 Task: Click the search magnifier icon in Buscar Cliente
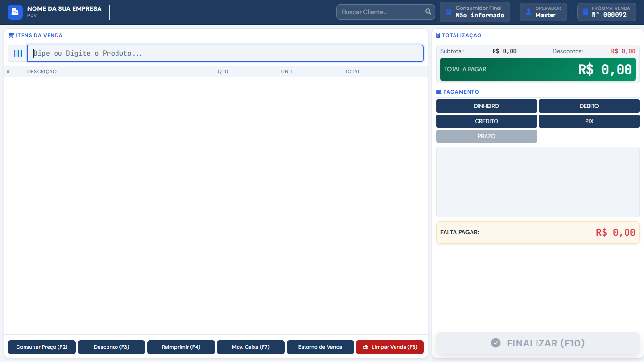[x=428, y=12]
